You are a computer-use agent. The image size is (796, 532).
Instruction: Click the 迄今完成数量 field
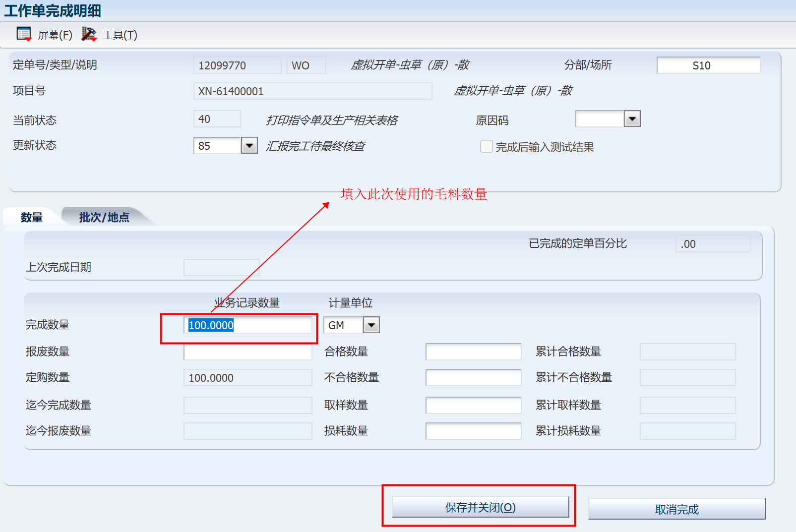click(248, 405)
